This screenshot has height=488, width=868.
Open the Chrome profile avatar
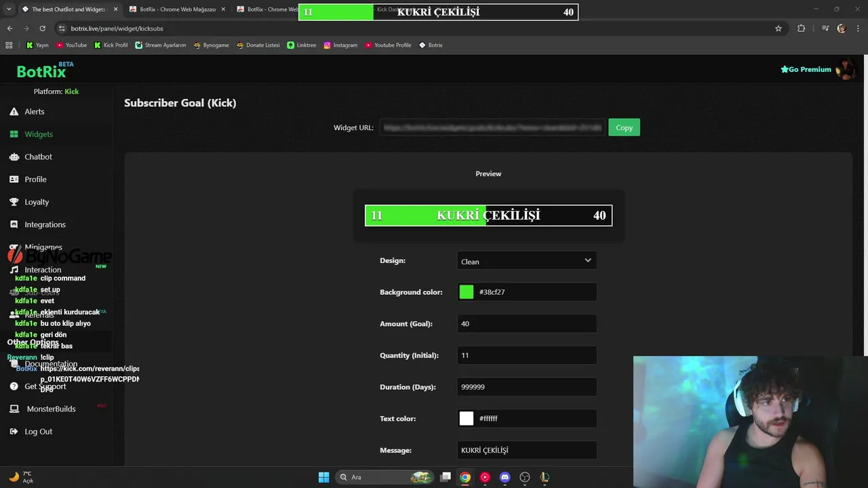click(x=842, y=28)
